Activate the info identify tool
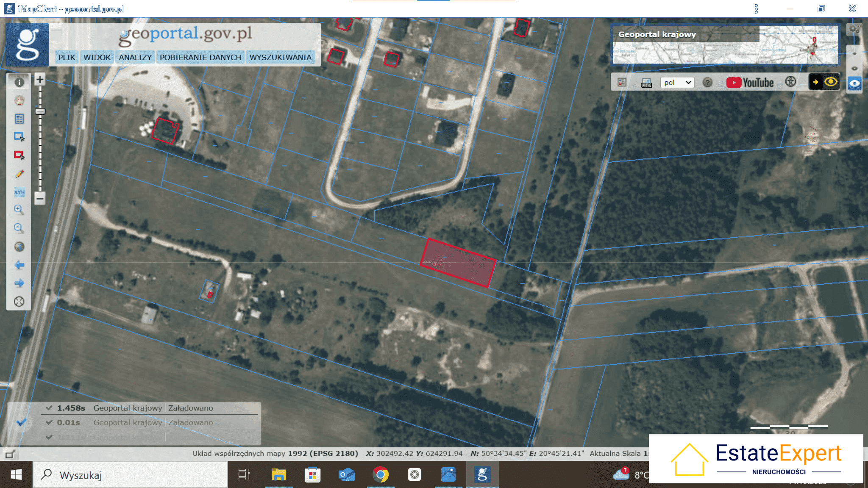Screen dimensions: 868x488 19,82
